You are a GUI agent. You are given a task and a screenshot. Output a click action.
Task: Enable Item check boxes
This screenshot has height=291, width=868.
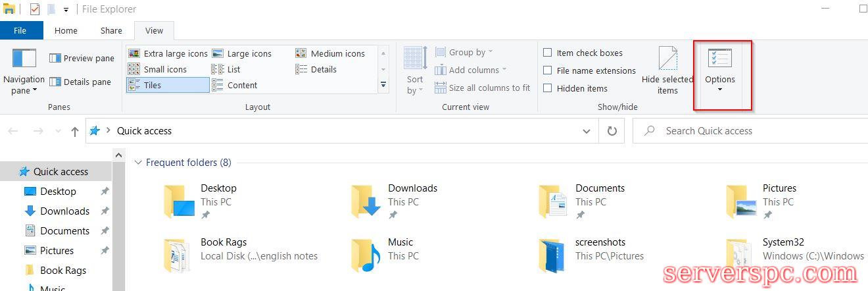[x=547, y=53]
